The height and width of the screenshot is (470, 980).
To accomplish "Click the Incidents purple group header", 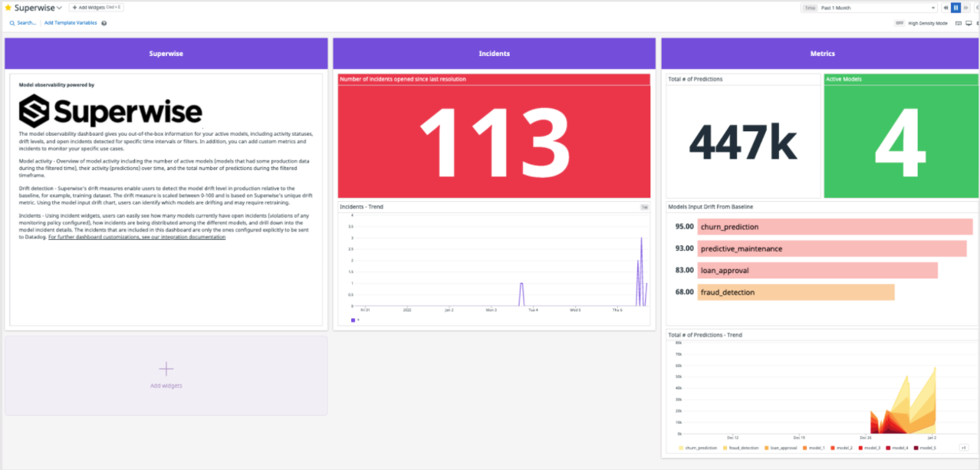I will pyautogui.click(x=494, y=54).
